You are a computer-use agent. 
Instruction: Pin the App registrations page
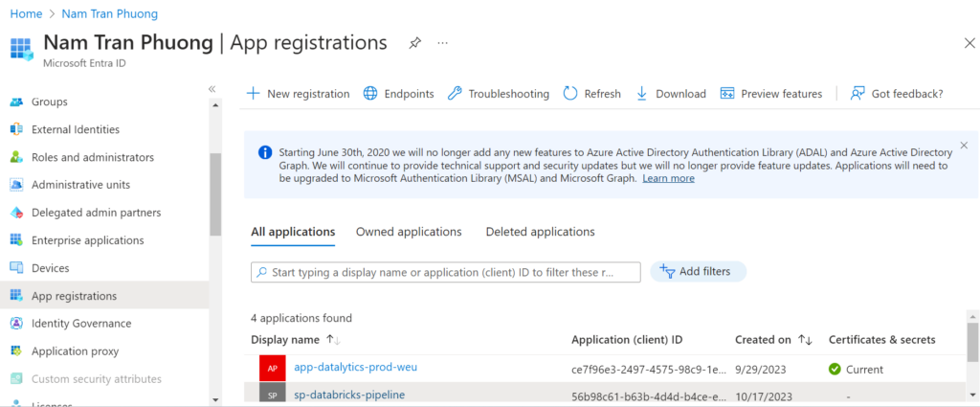pyautogui.click(x=414, y=43)
